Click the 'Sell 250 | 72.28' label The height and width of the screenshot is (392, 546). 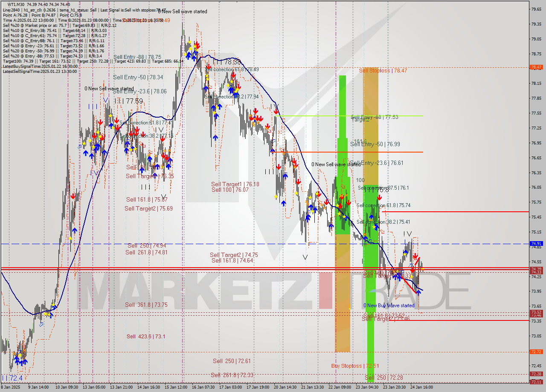[384, 378]
